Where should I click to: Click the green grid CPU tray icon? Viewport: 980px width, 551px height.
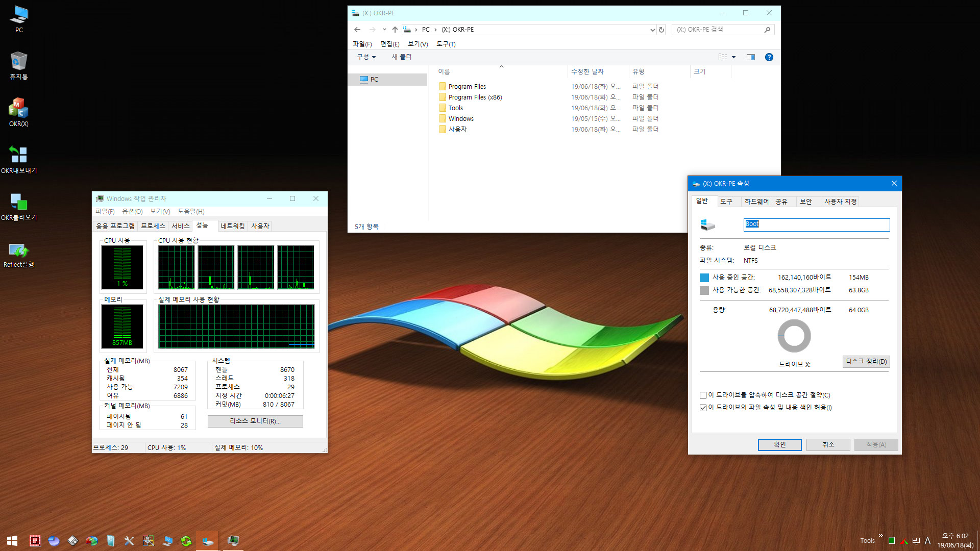point(892,541)
